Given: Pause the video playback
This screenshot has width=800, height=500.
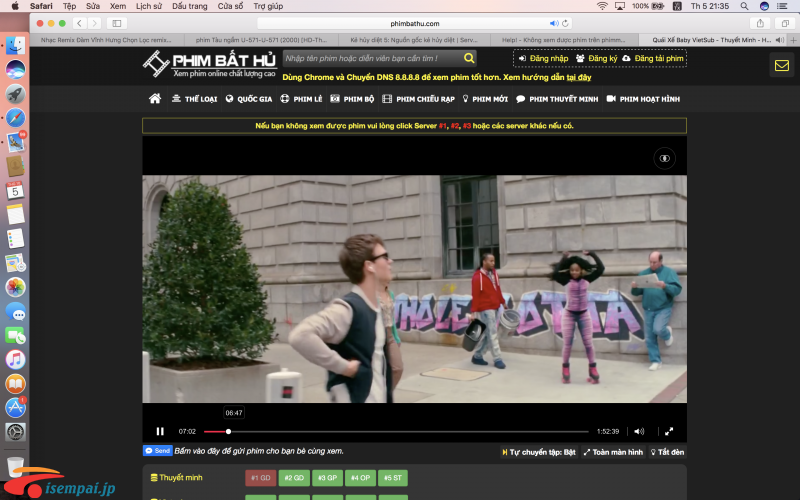Looking at the screenshot, I should click(x=160, y=432).
